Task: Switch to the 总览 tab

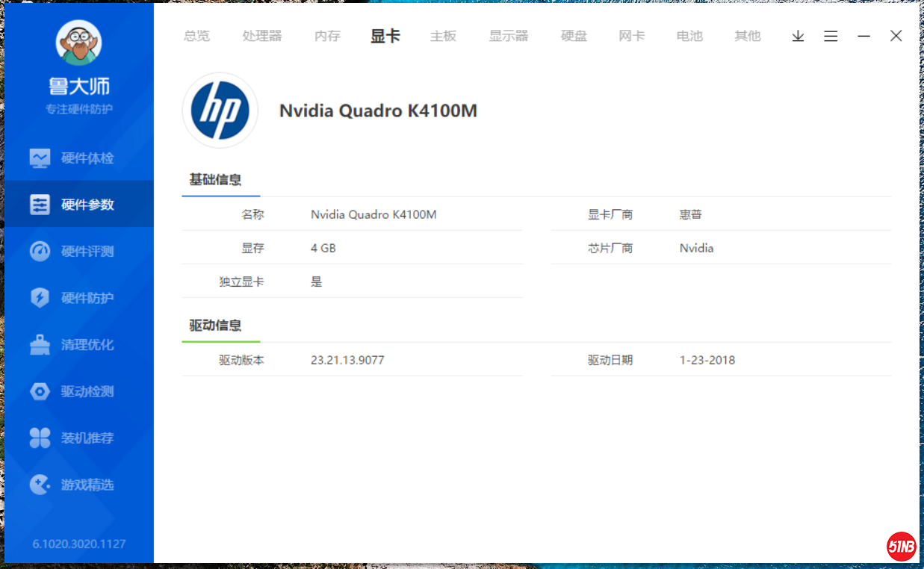Action: pyautogui.click(x=197, y=36)
